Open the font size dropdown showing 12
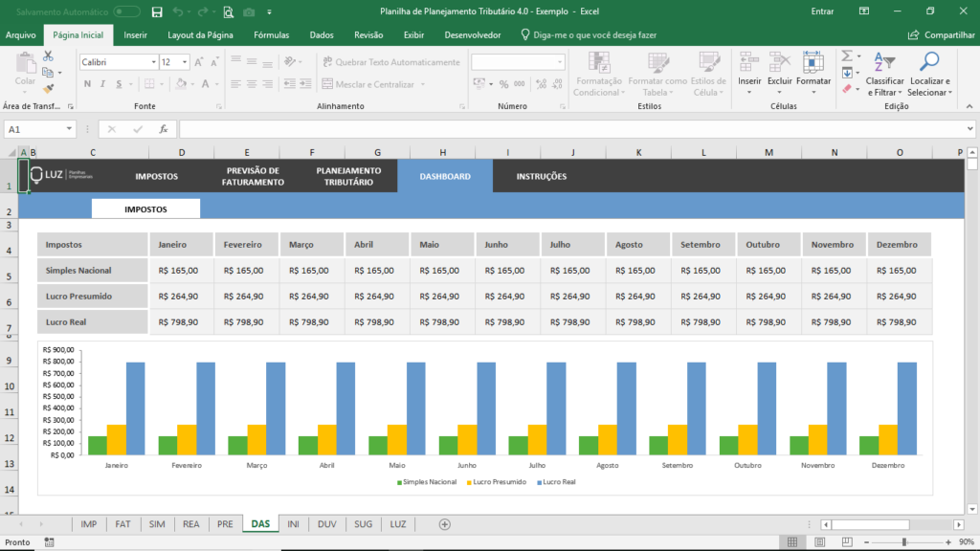The height and width of the screenshot is (551, 980). 184,62
